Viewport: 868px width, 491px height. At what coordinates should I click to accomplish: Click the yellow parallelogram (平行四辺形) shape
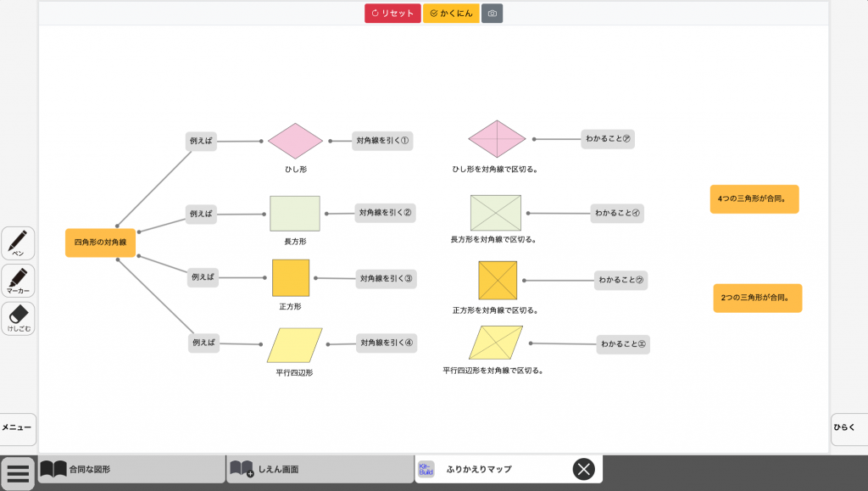tap(295, 345)
